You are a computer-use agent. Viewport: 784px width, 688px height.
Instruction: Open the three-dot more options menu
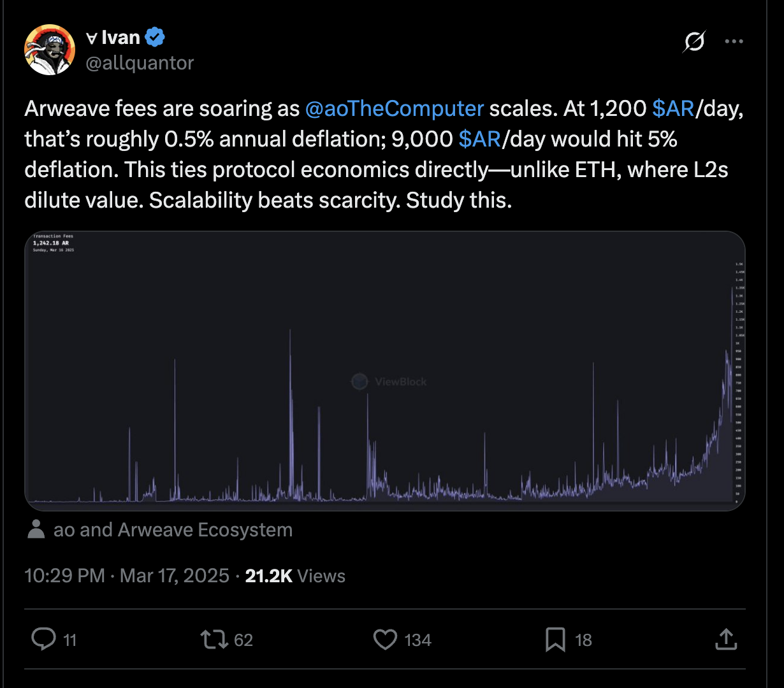click(734, 41)
